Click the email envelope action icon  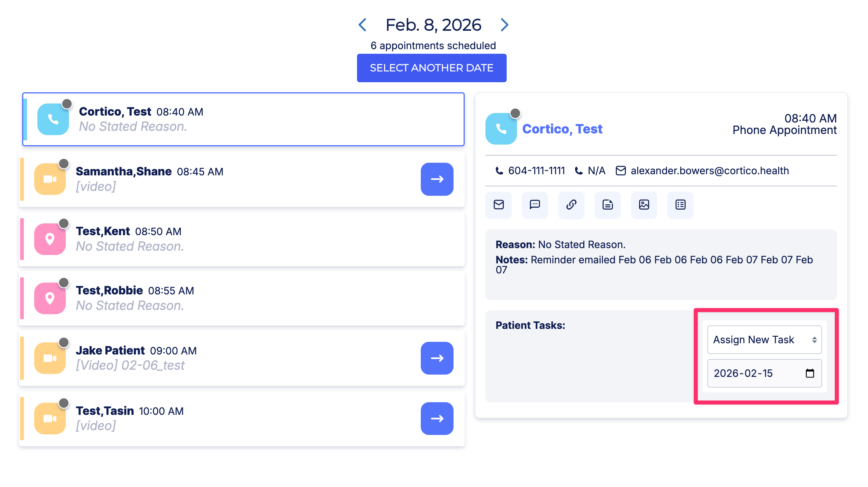click(498, 205)
